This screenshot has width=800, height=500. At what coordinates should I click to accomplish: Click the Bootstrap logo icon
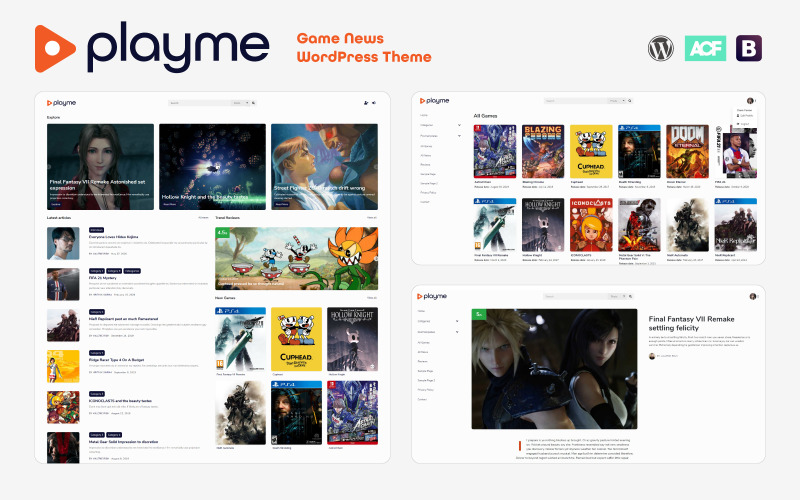(750, 48)
